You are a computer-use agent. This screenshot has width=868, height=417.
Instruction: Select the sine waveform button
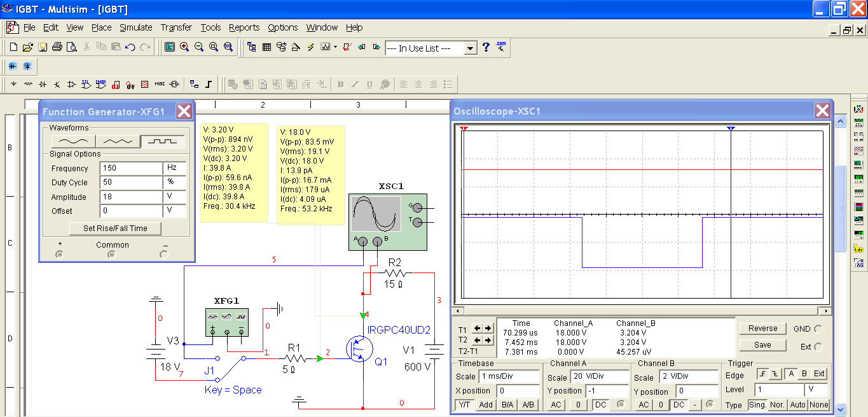coord(73,141)
